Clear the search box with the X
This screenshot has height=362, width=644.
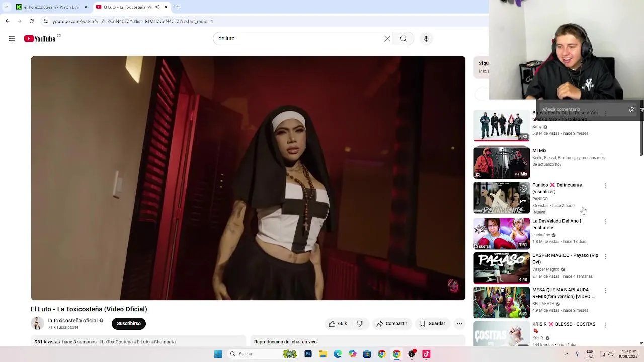coord(387,39)
